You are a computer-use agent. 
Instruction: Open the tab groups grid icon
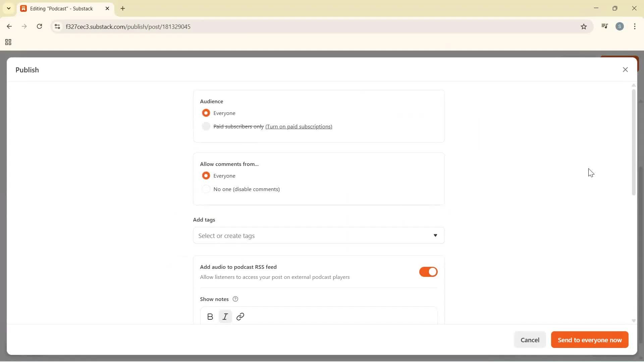click(8, 42)
